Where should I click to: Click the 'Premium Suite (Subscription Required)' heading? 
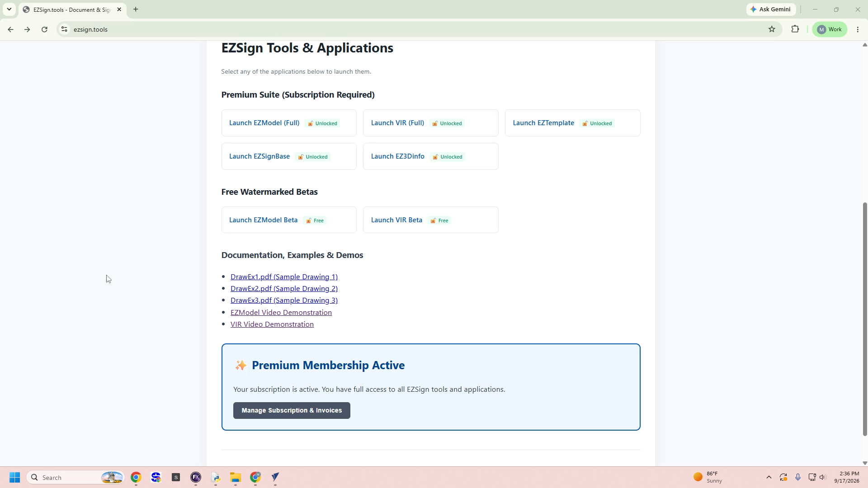point(298,95)
